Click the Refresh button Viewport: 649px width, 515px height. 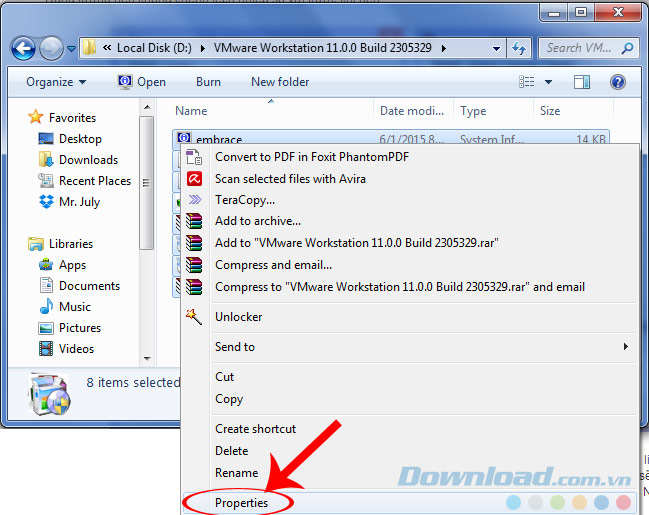click(519, 48)
